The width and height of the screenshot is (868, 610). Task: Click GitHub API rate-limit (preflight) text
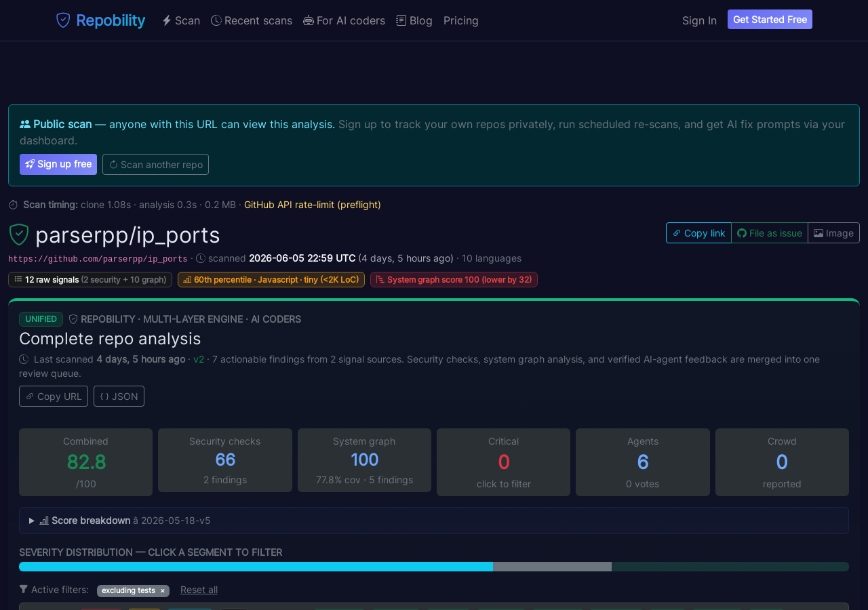point(313,205)
